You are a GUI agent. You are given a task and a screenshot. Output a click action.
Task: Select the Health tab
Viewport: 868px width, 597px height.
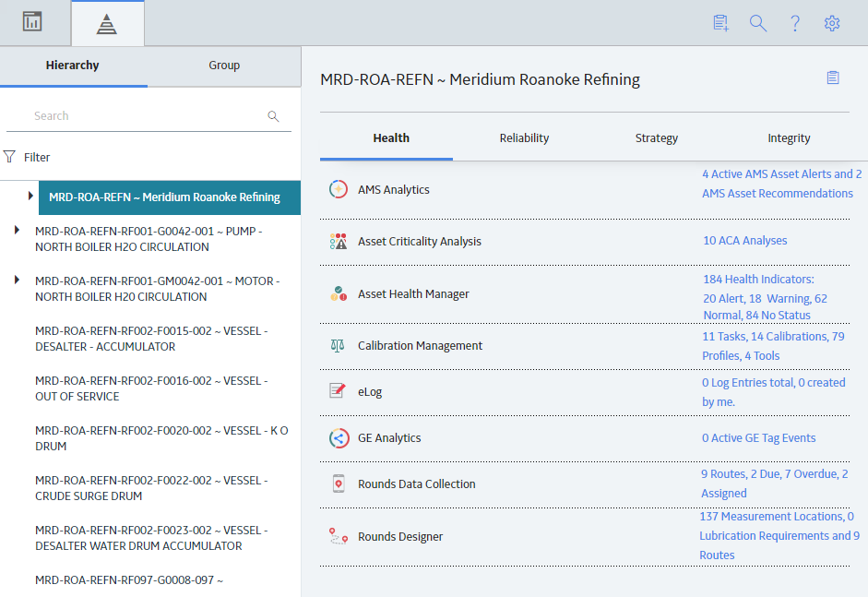tap(391, 138)
